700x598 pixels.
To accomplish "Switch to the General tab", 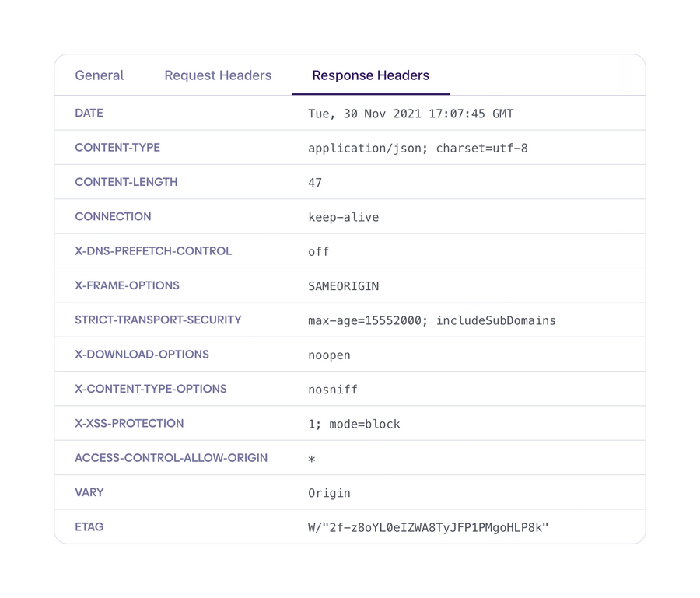I will (99, 75).
